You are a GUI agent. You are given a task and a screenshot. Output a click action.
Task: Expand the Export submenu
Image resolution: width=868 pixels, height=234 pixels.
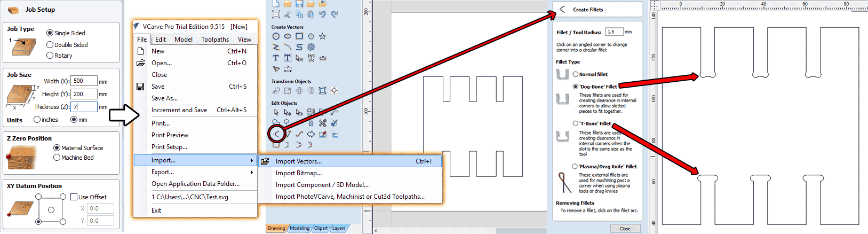tap(195, 172)
